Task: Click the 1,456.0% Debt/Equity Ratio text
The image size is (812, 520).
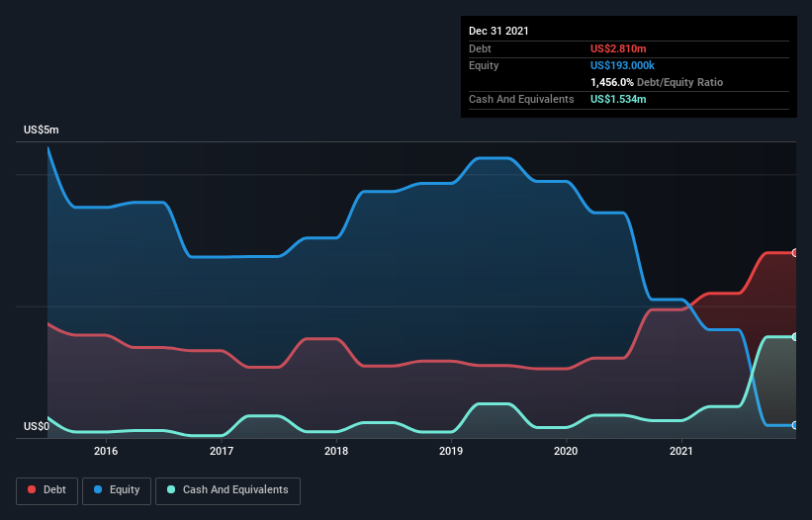Action: [657, 82]
